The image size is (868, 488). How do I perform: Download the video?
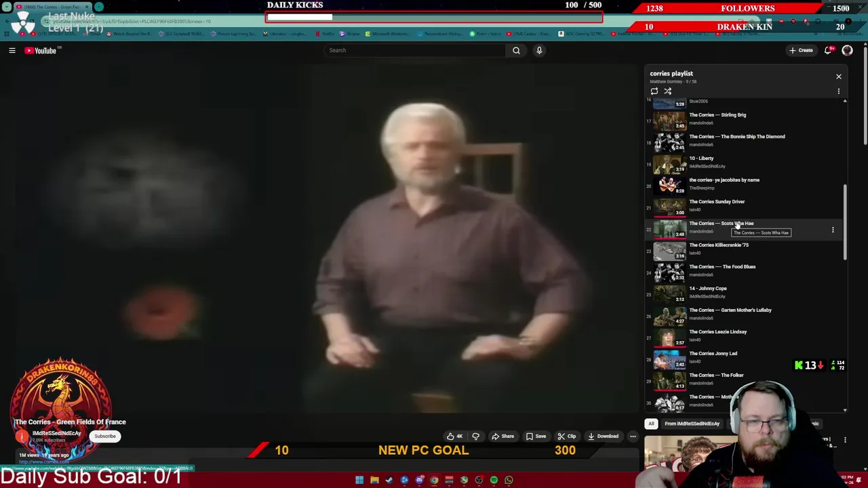click(603, 436)
